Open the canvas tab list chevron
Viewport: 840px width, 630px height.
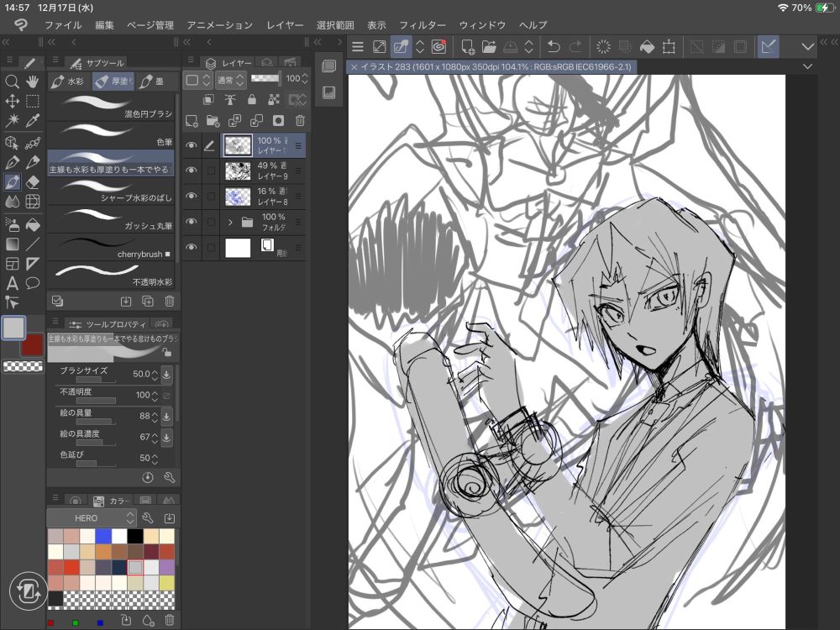(807, 66)
